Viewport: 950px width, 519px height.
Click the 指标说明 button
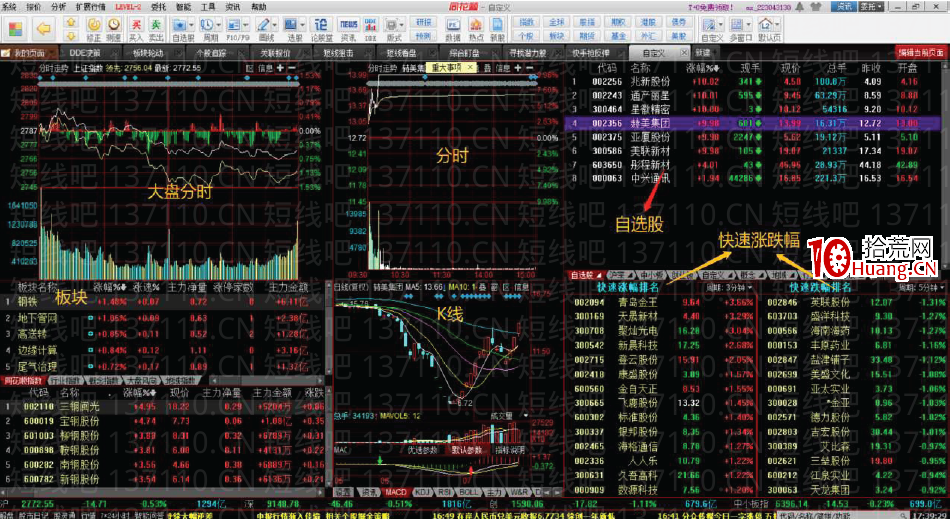coord(509,450)
